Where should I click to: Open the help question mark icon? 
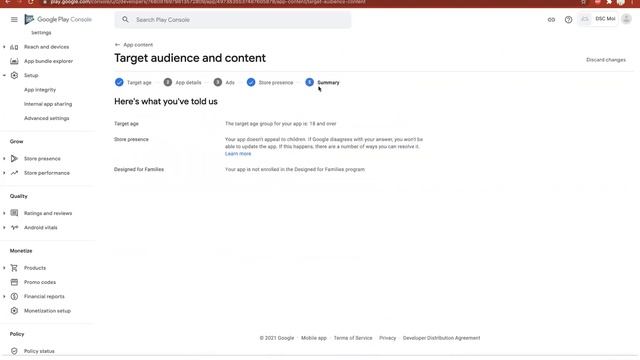568,20
